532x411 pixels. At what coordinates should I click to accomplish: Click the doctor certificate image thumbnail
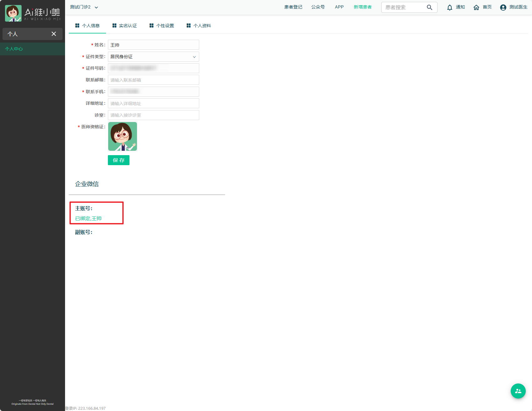pyautogui.click(x=123, y=136)
